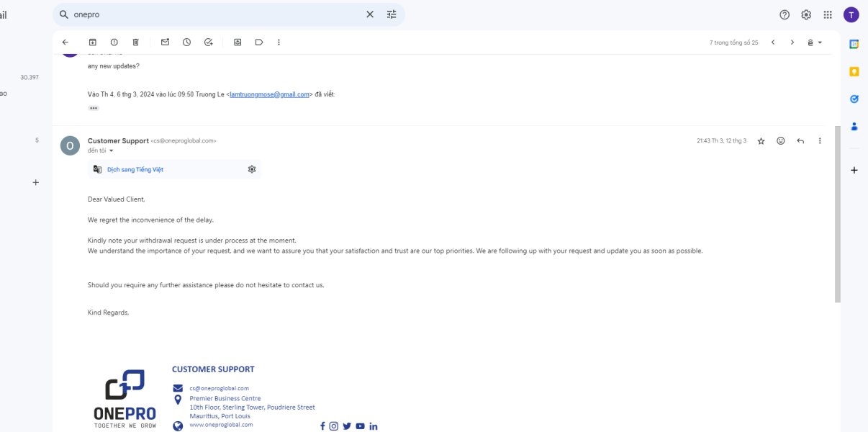
Task: Click the 21:43 Th 3, 12 thg 3 timestamp
Action: click(x=721, y=141)
